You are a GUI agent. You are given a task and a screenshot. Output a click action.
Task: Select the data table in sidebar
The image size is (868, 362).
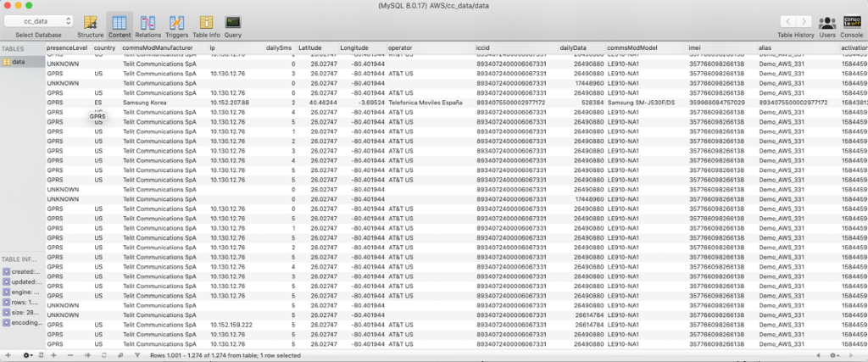coord(18,61)
